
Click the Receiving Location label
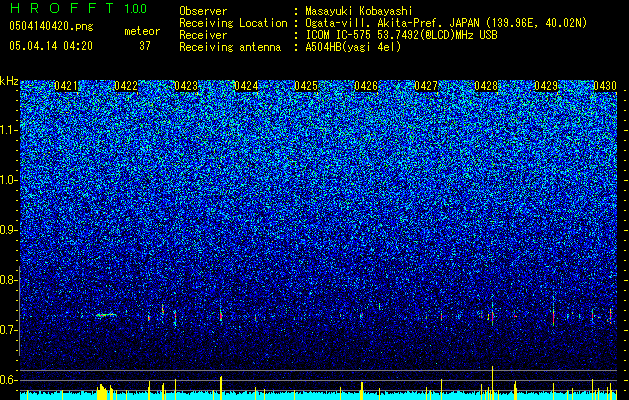tap(233, 23)
